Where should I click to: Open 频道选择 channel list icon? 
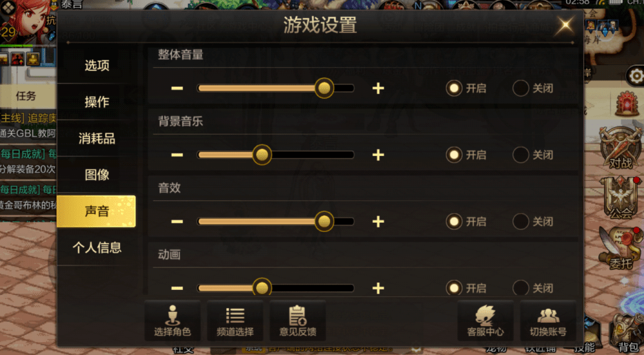pyautogui.click(x=235, y=320)
